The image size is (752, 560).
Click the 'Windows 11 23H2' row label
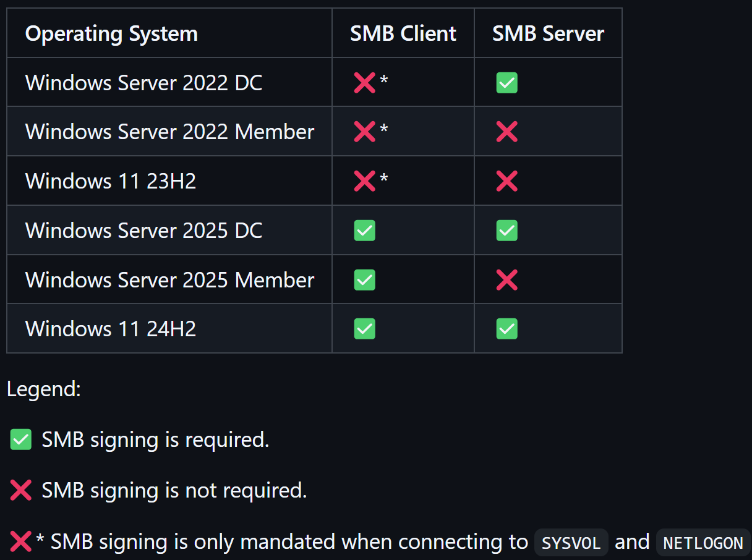pos(111,180)
